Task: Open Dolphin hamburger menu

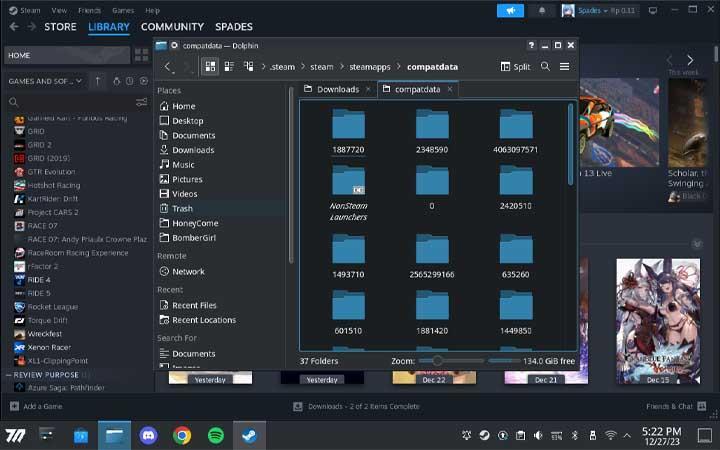Action: (x=564, y=67)
